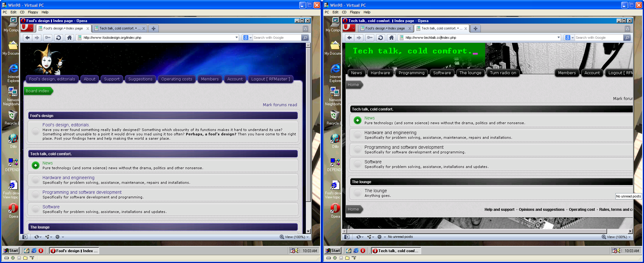644x263 pixels.
Task: Add a new tab in left Opera window
Action: pyautogui.click(x=154, y=29)
